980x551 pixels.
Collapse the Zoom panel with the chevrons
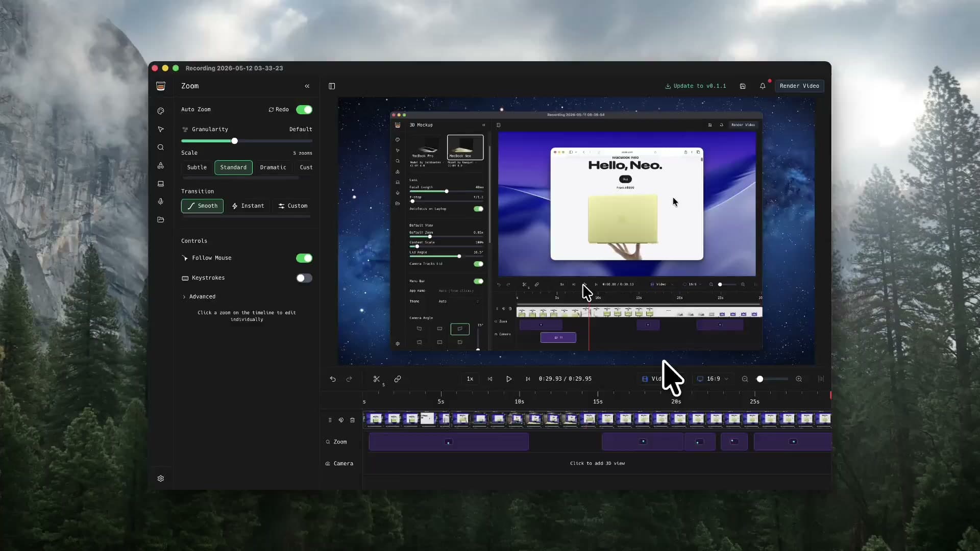(307, 86)
